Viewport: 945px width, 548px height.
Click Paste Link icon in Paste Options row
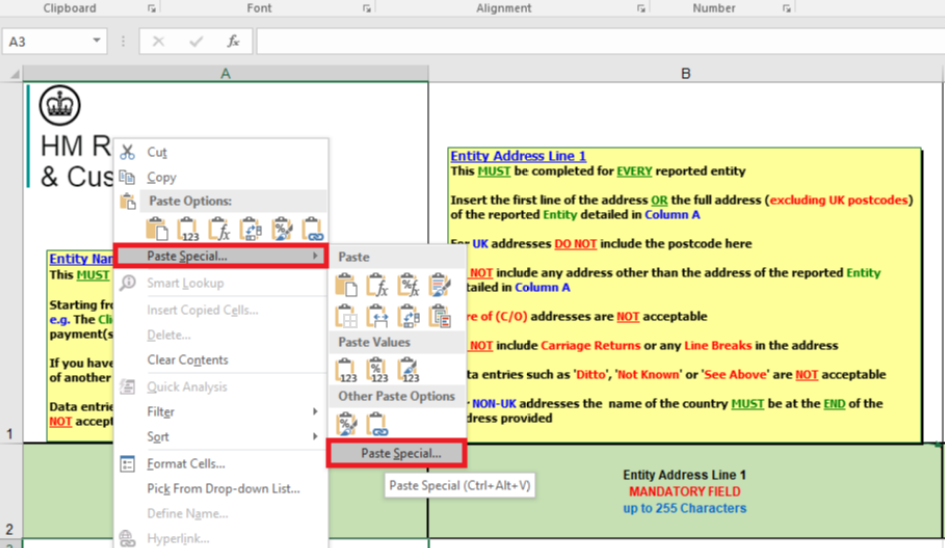[313, 229]
